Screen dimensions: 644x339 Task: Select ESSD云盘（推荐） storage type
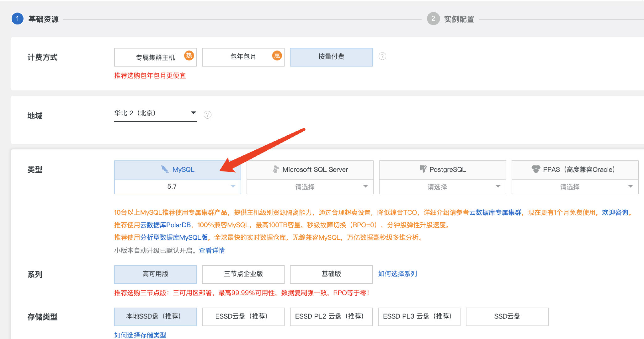tap(243, 316)
